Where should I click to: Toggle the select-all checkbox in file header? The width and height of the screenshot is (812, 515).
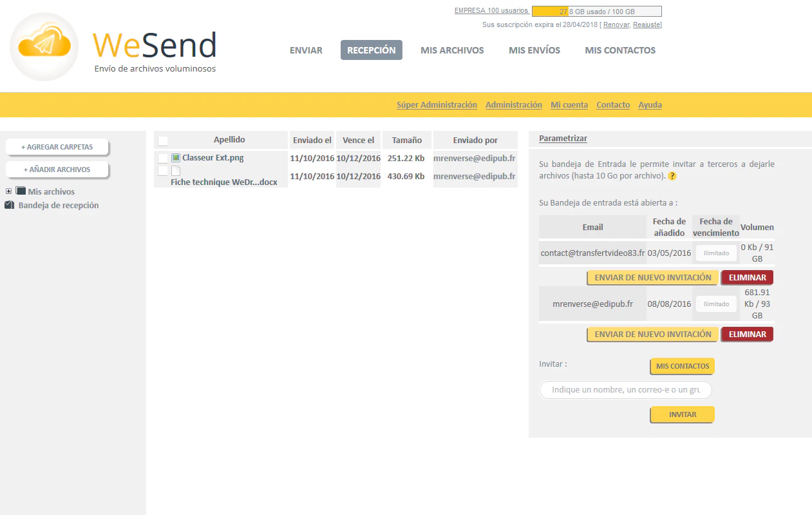tap(163, 141)
